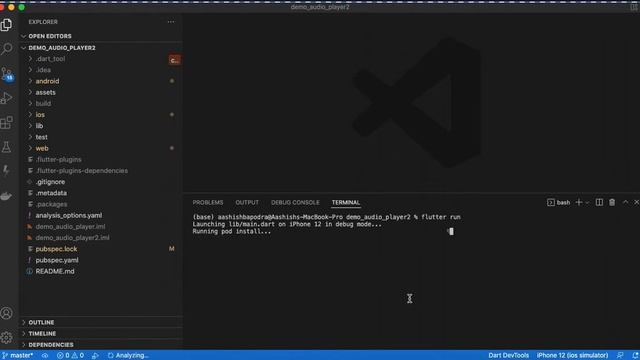Viewport: 640px width, 360px height.
Task: Open Dart DevTools from status bar
Action: tap(508, 356)
